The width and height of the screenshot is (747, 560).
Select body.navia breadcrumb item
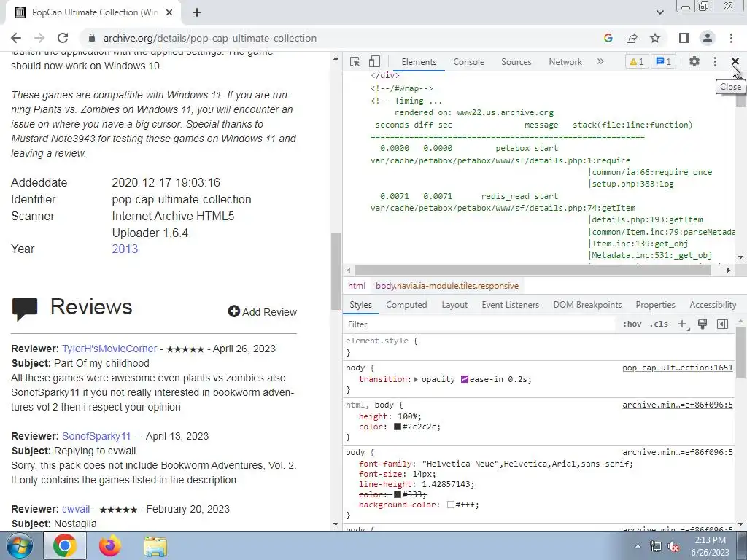447,286
